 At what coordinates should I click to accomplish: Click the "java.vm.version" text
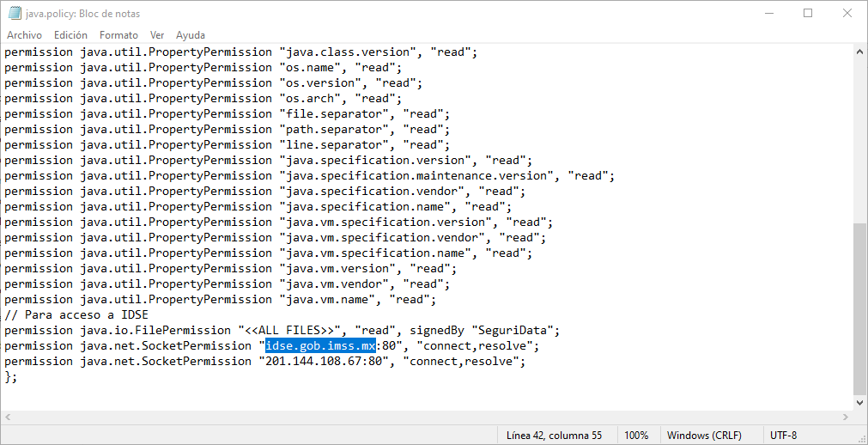coord(337,269)
